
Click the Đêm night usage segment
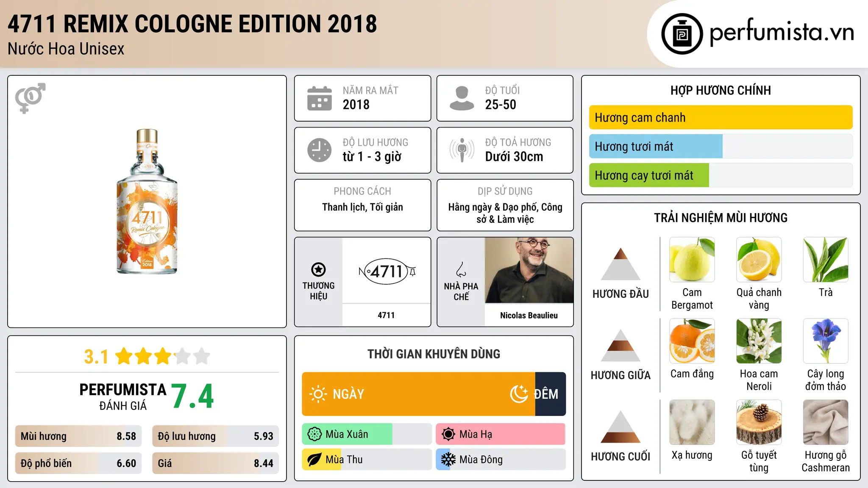[x=550, y=394]
